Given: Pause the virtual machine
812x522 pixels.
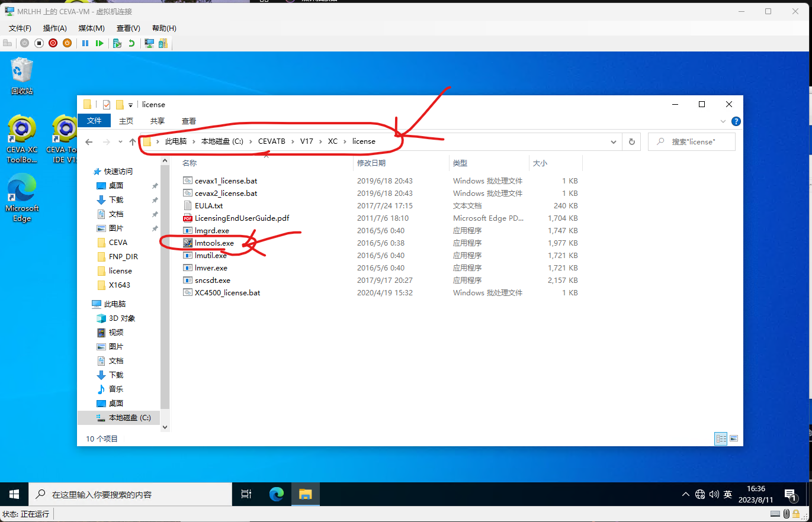Looking at the screenshot, I should [85, 43].
